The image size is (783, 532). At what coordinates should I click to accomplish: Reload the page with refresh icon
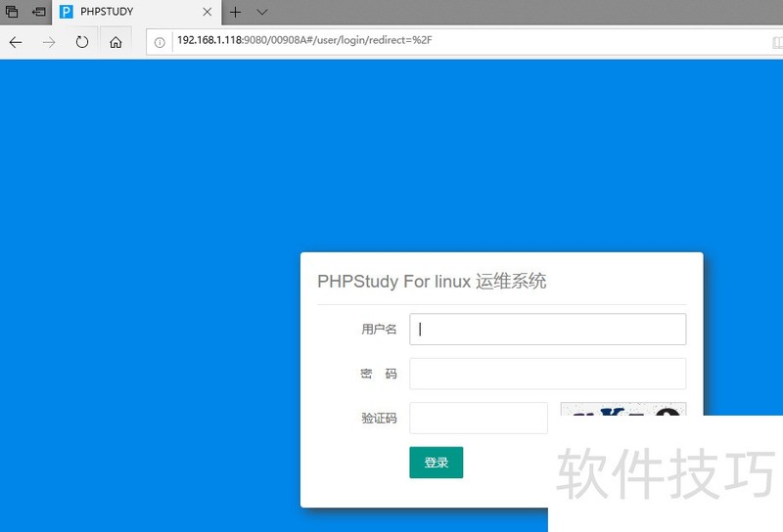click(82, 42)
